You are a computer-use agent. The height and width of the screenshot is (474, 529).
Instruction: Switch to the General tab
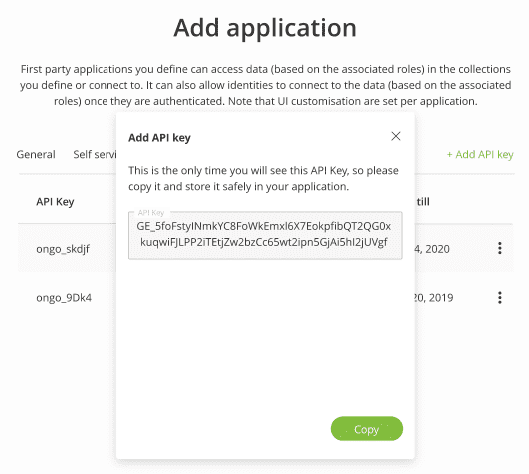pos(36,155)
